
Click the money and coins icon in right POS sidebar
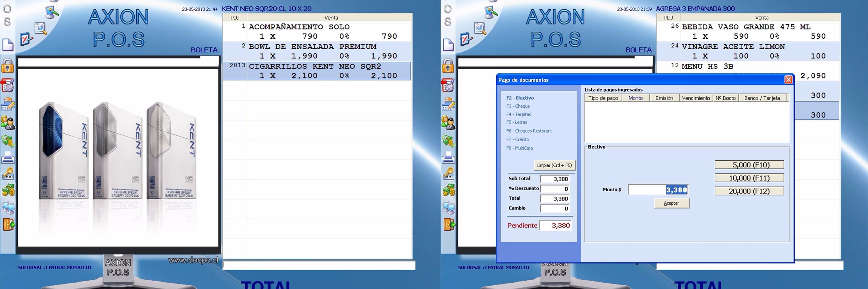pyautogui.click(x=448, y=190)
